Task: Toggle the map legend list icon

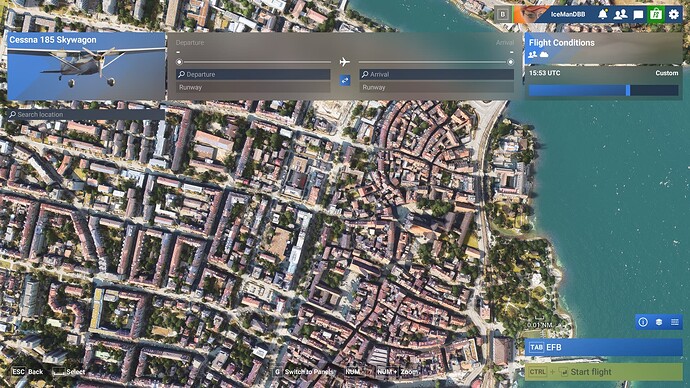Action: coord(675,322)
